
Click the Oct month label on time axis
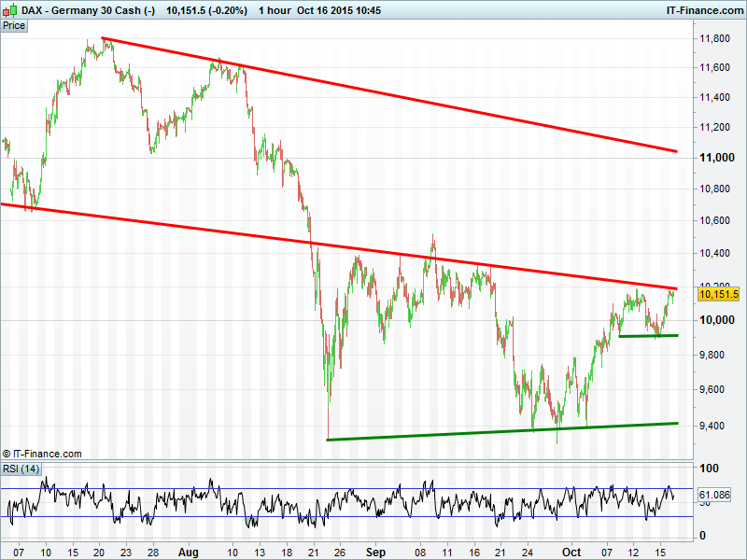(x=571, y=553)
